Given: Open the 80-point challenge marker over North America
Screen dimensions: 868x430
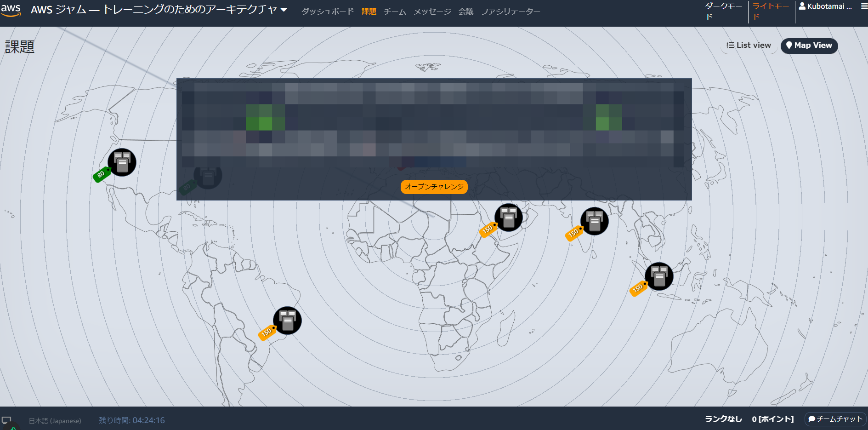Looking at the screenshot, I should 122,162.
